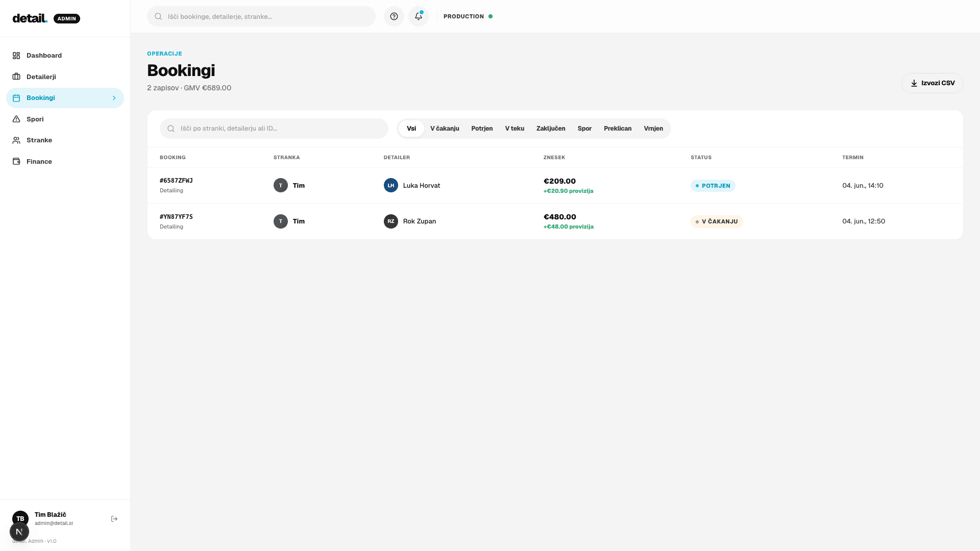Filter by Preklican status tab
980x551 pixels.
tap(618, 129)
